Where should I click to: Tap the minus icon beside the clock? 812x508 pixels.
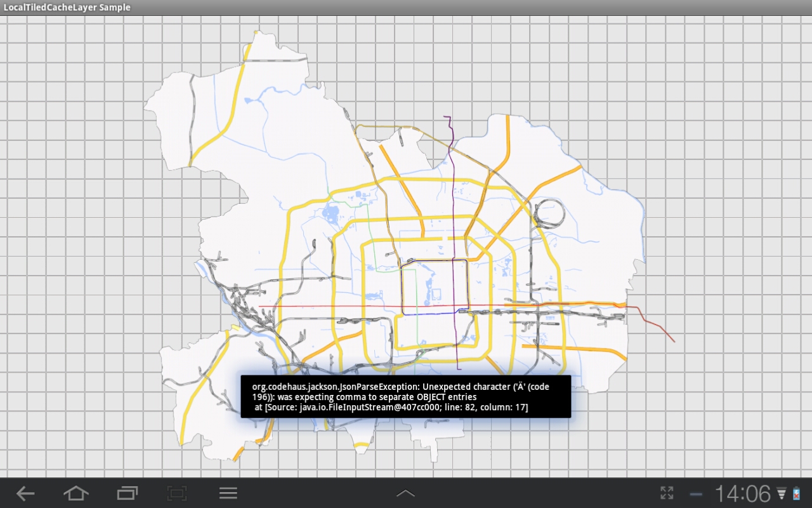(697, 494)
